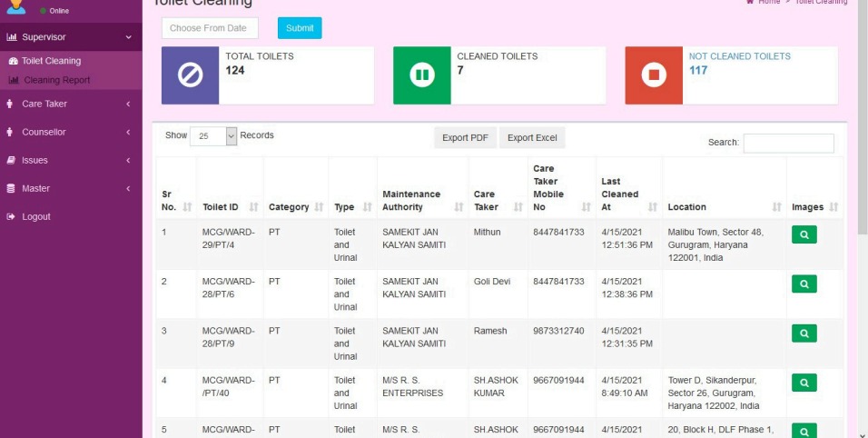Viewport: 868px width, 438px height.
Task: Click timestamp 4/15/2021 8:49:10 AM
Action: [624, 386]
